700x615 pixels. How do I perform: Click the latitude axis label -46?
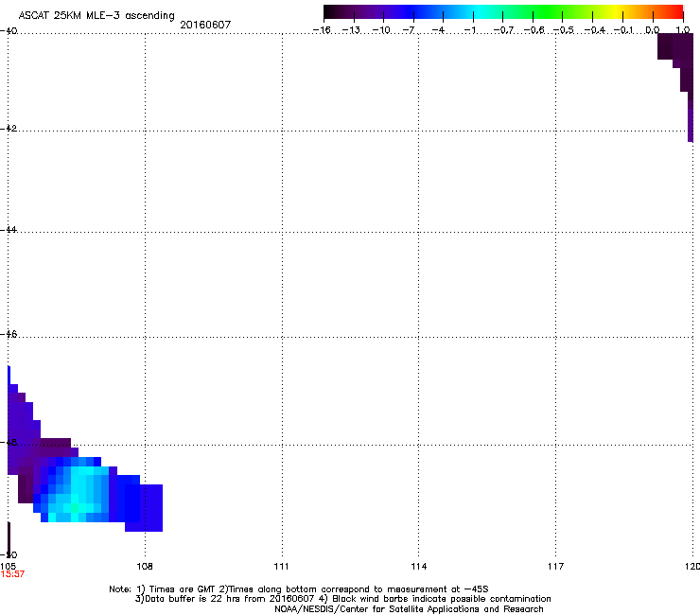tap(9, 335)
